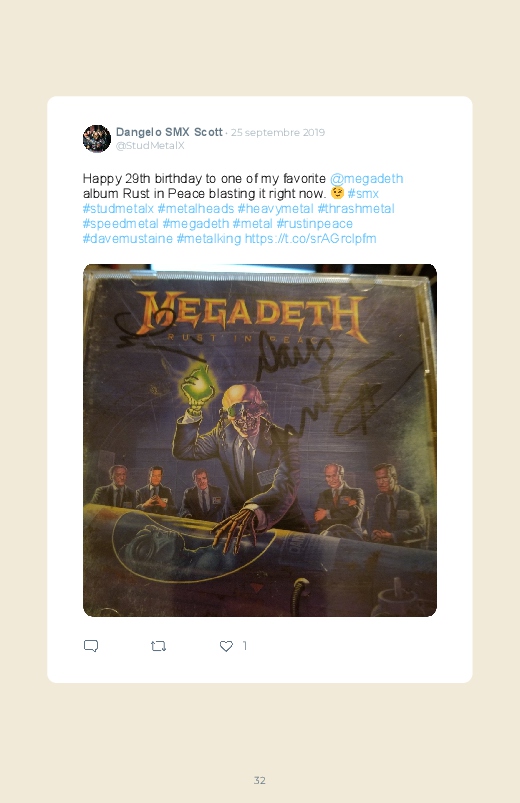Open the 25 septembre 2019 timestamp
The width and height of the screenshot is (520, 803).
[x=278, y=132]
